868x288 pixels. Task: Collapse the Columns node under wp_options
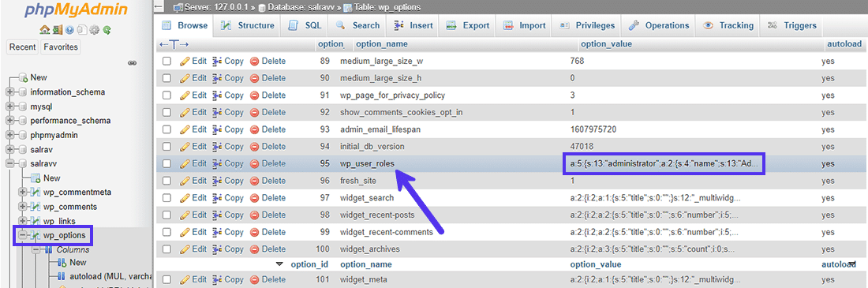[x=36, y=250]
